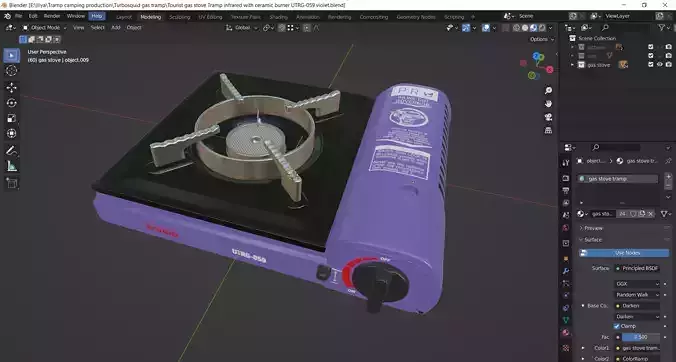
Task: Open the Random Walk subsurface dropdown
Action: [x=637, y=295]
